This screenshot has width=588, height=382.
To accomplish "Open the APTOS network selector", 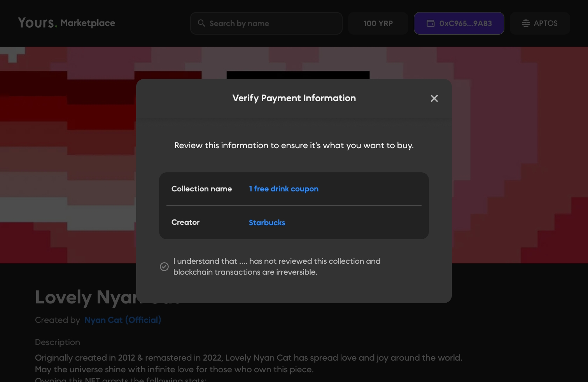I will [540, 23].
